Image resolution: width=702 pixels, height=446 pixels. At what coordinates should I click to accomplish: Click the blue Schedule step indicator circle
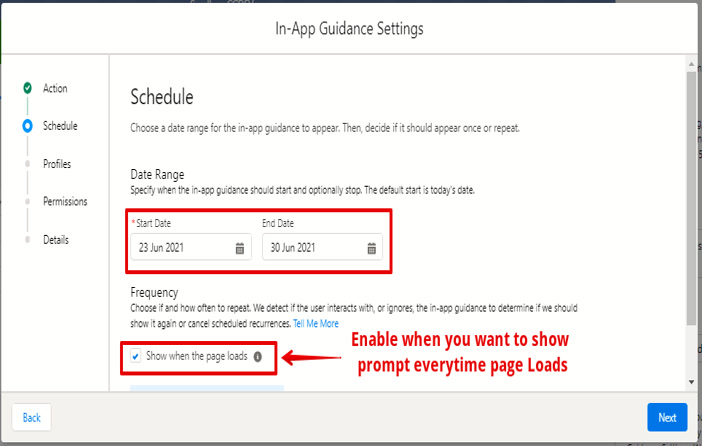27,126
